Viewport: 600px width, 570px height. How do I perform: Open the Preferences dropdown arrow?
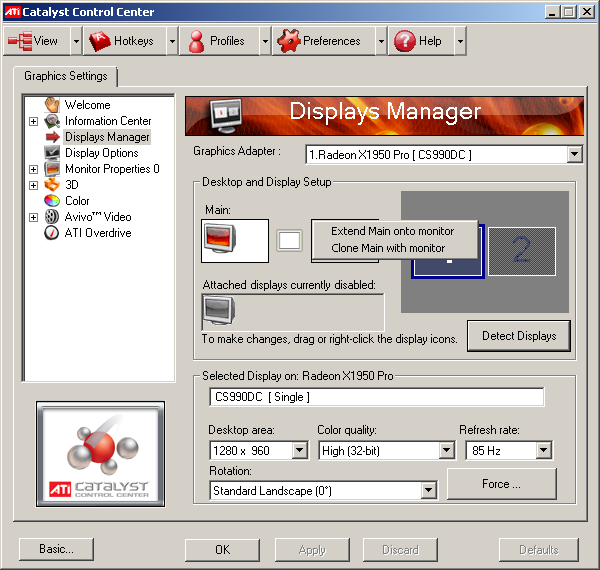pos(381,41)
